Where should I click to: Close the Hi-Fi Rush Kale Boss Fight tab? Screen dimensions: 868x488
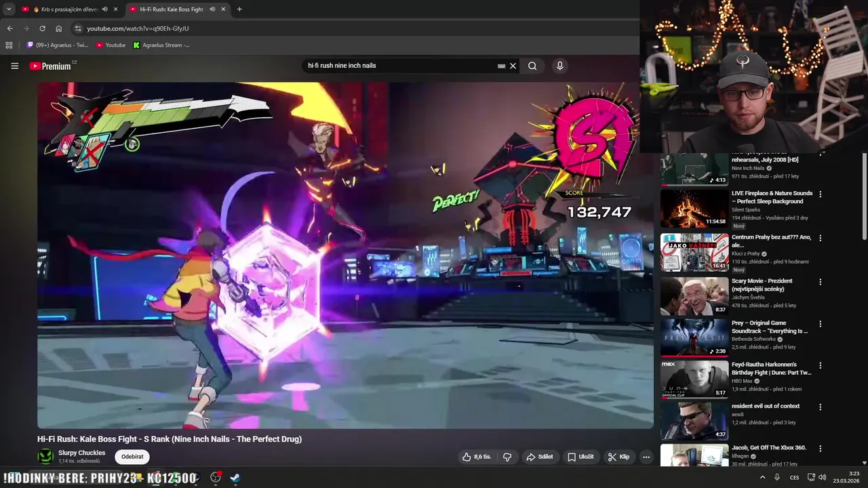click(x=223, y=9)
